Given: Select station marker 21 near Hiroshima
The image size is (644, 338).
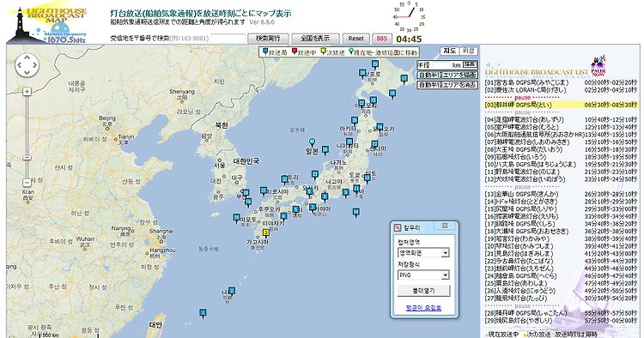Looking at the screenshot, I should point(264,191).
